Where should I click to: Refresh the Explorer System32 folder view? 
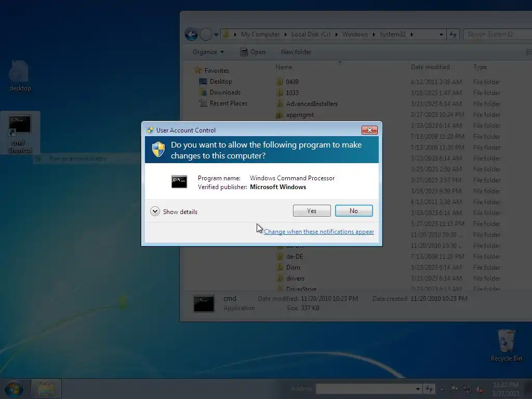click(x=453, y=34)
